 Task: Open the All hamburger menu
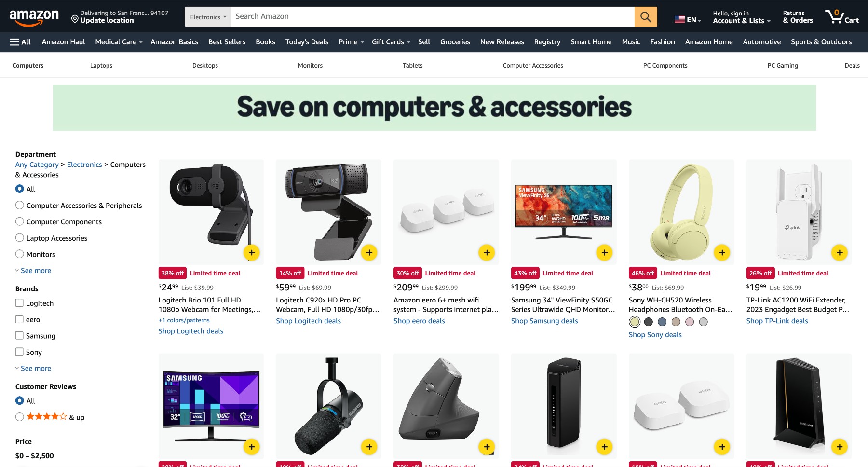tap(20, 42)
